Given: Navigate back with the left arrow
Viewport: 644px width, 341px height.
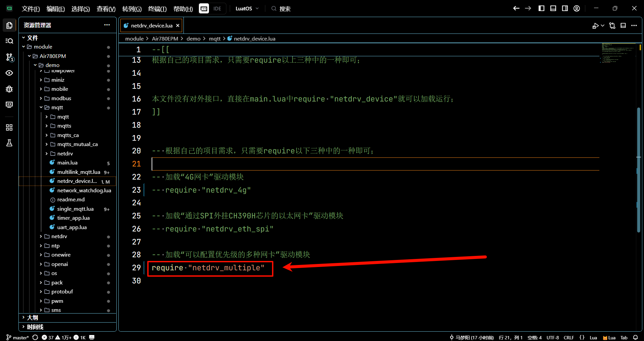Looking at the screenshot, I should coord(516,8).
